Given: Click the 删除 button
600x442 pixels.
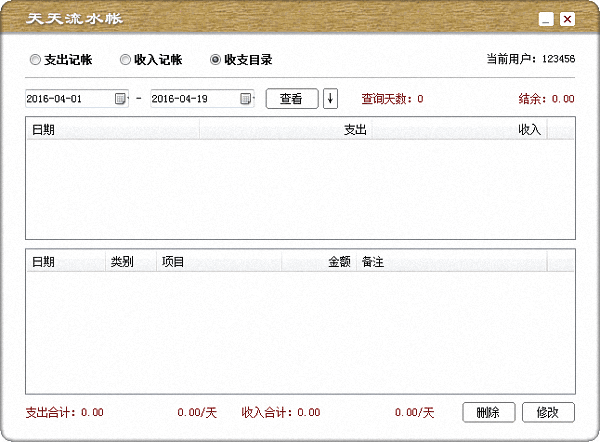Looking at the screenshot, I should 488,412.
